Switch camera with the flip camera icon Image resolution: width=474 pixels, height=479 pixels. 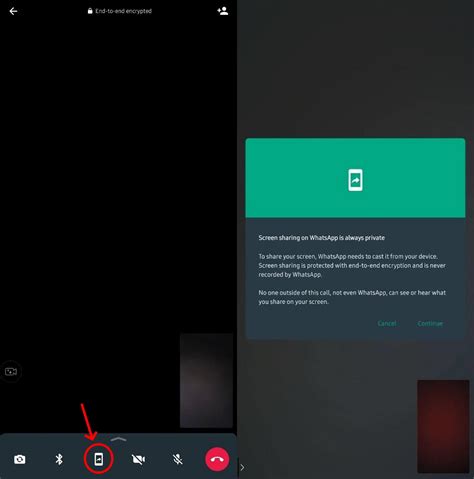point(20,460)
